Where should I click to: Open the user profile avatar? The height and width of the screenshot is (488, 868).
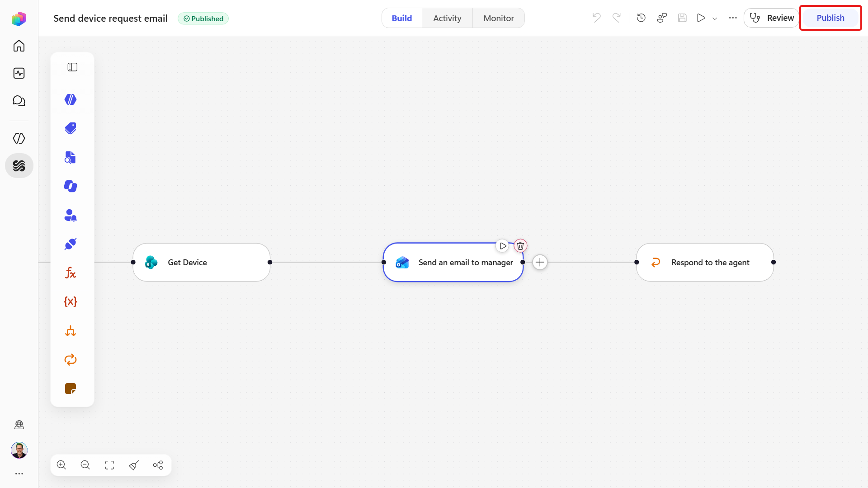tap(19, 450)
